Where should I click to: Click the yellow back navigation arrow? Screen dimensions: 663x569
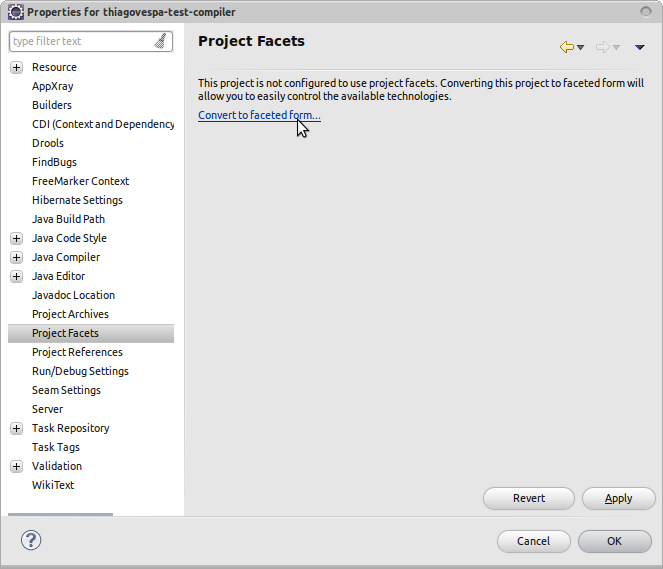(567, 47)
